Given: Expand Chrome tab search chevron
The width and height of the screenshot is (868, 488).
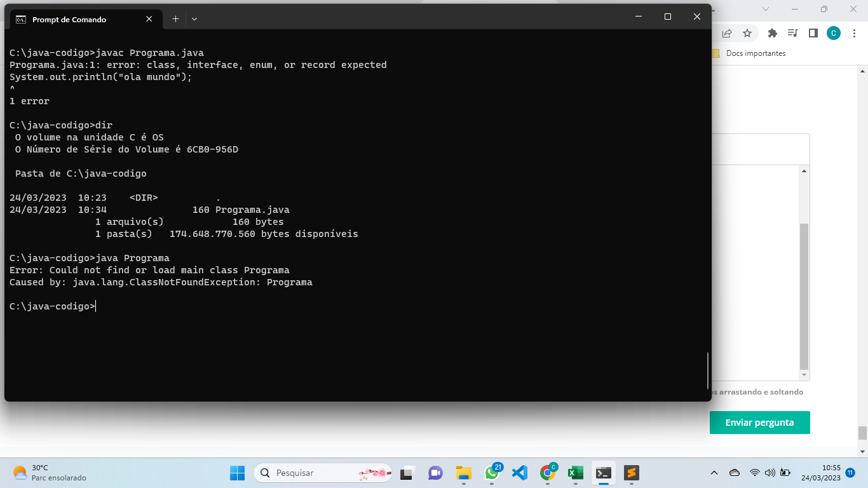Looking at the screenshot, I should pos(766,9).
